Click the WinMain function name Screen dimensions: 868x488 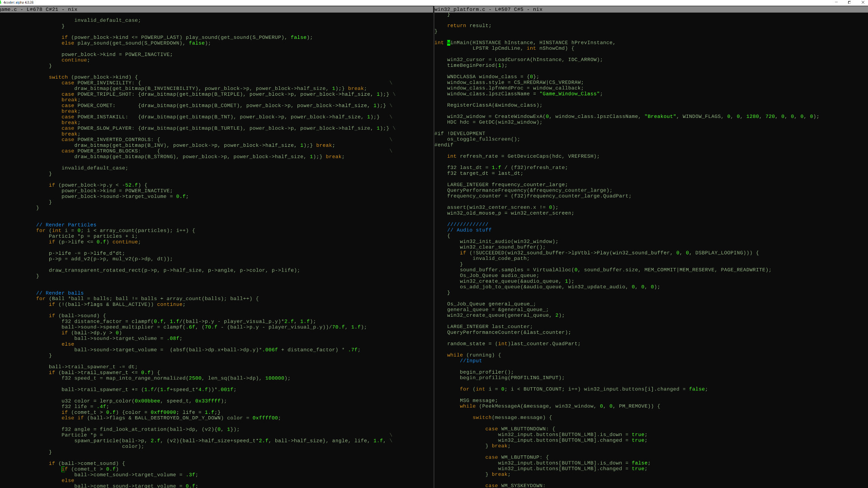click(x=461, y=42)
